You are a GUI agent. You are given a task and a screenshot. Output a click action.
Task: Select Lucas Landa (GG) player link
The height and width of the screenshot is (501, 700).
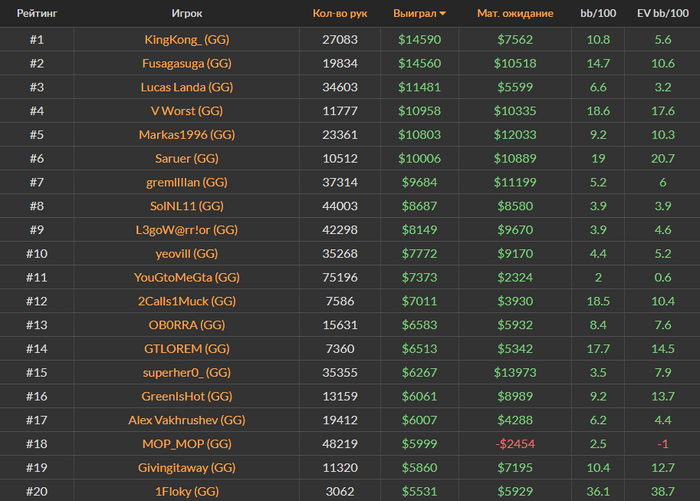(187, 87)
